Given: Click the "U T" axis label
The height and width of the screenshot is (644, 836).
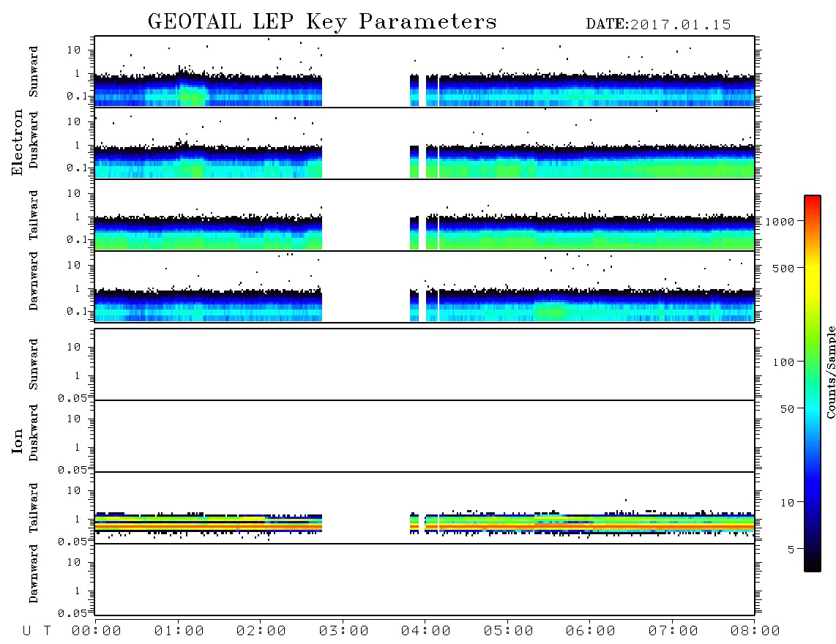Looking at the screenshot, I should point(37,632).
